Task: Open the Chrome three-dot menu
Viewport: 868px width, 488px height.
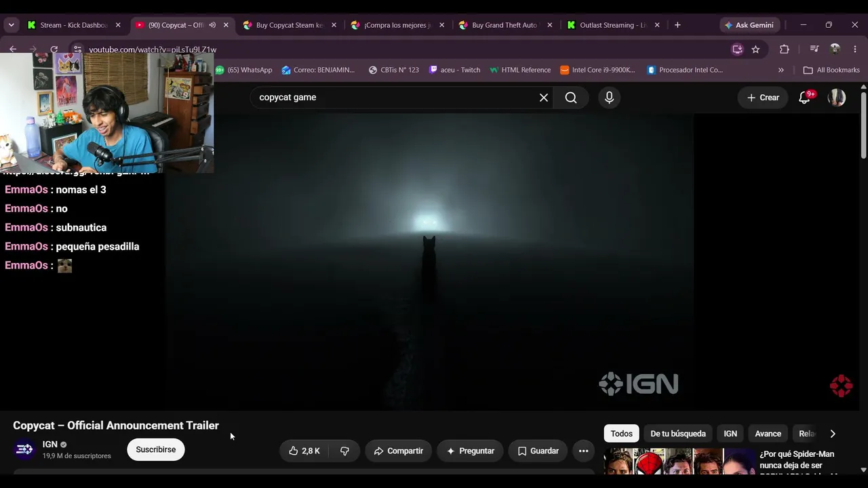Action: point(855,49)
